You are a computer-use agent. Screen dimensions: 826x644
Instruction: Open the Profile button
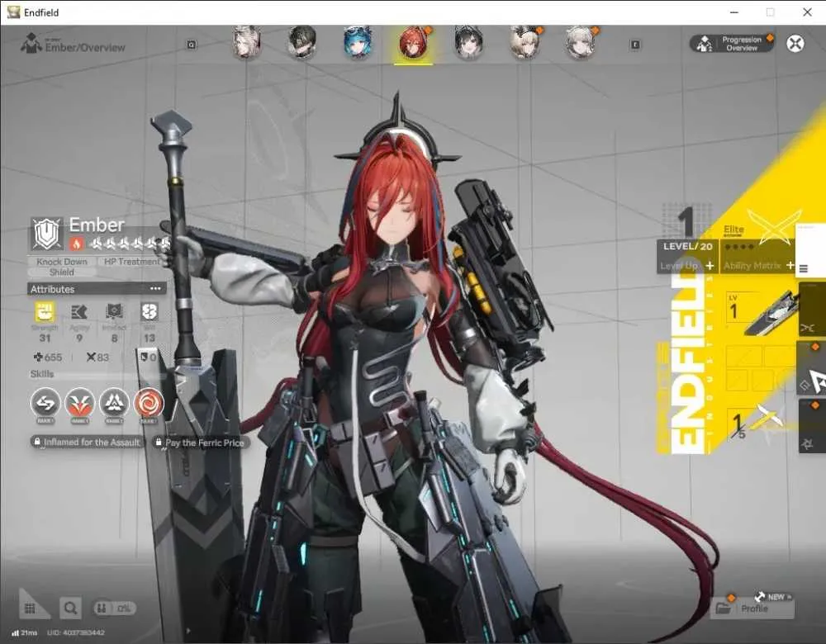(752, 608)
